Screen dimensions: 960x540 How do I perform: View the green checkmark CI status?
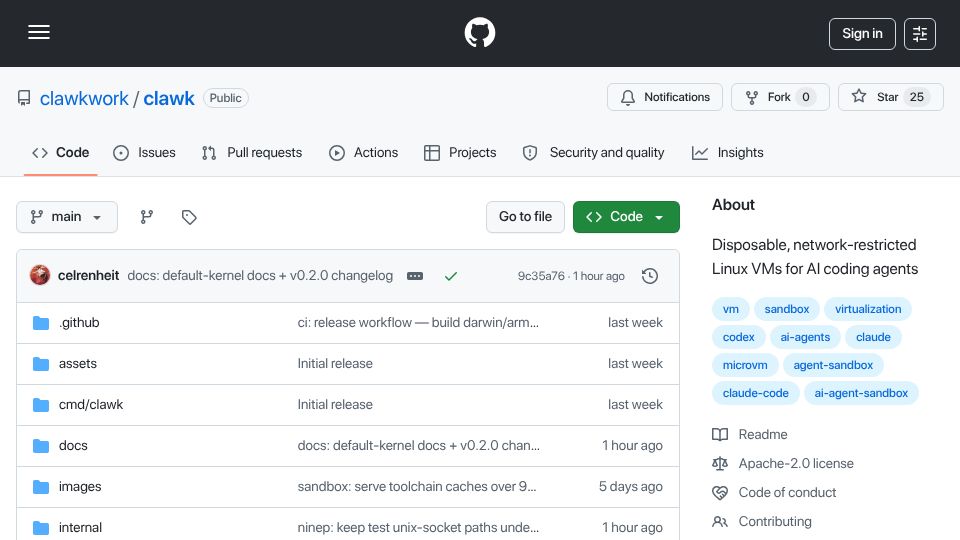pyautogui.click(x=451, y=276)
